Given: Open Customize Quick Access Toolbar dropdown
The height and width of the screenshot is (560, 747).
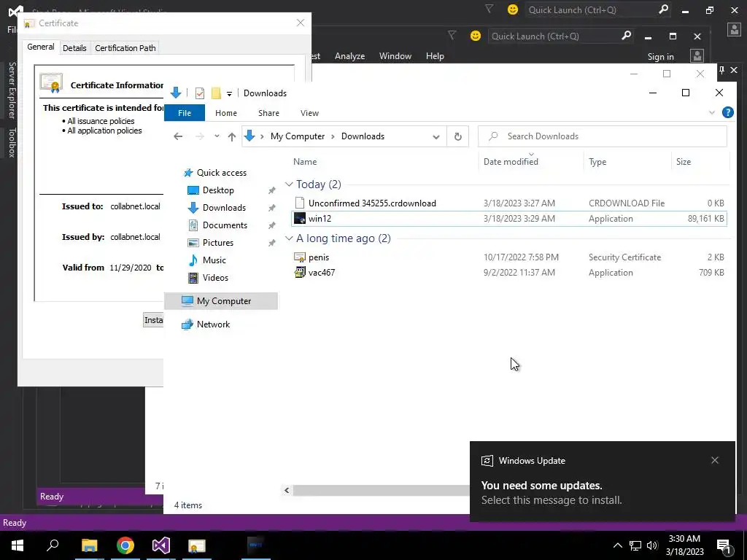Looking at the screenshot, I should click(x=229, y=94).
